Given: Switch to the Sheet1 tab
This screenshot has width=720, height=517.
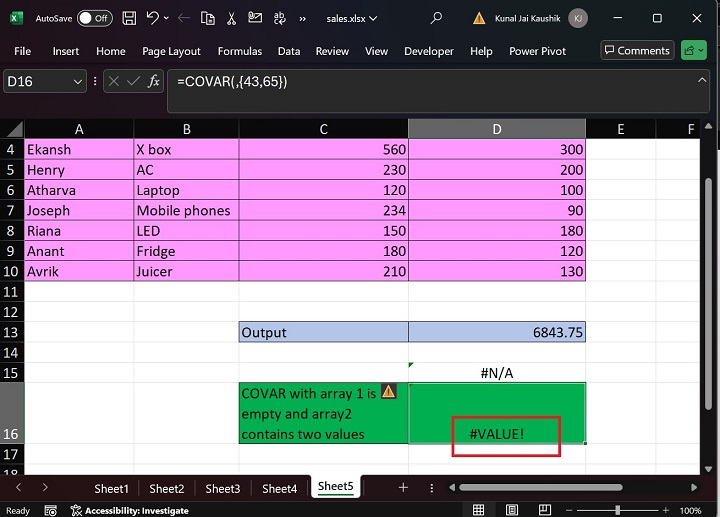Looking at the screenshot, I should pos(112,489).
